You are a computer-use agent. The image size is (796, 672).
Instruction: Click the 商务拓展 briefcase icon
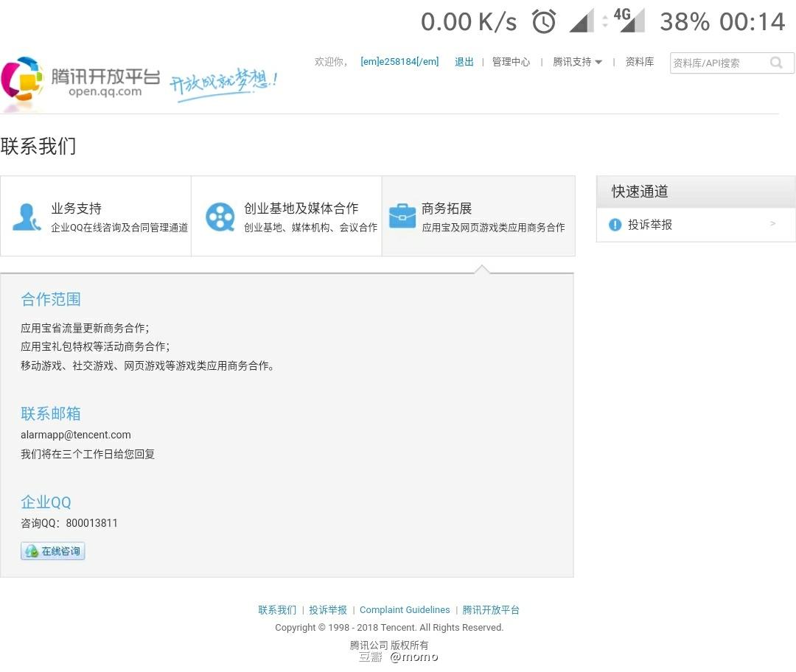coord(402,216)
